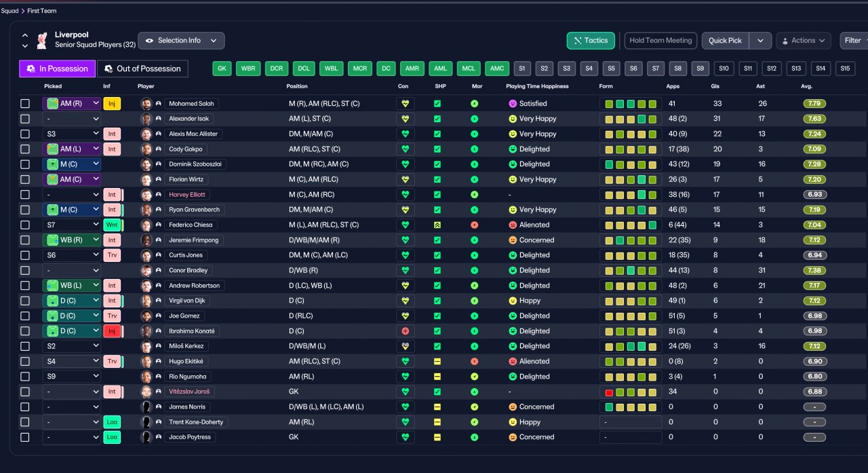Click Federico Chiesa's Wnt transfer status icon
Viewport: 868px width, 473px height.
pos(112,225)
